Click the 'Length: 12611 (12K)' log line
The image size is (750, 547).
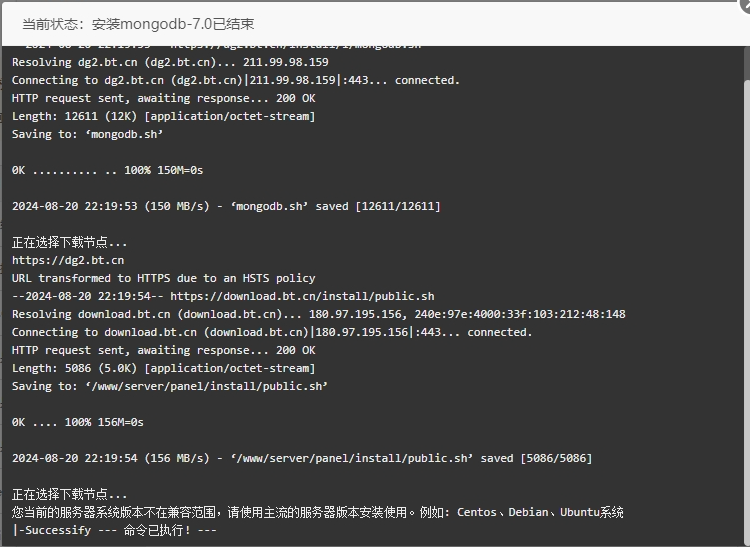pos(164,116)
